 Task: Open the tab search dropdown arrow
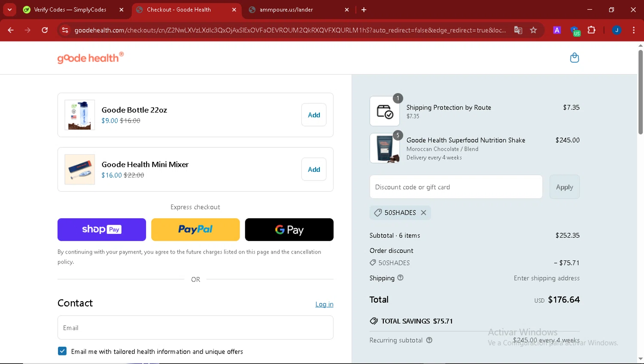pyautogui.click(x=9, y=9)
